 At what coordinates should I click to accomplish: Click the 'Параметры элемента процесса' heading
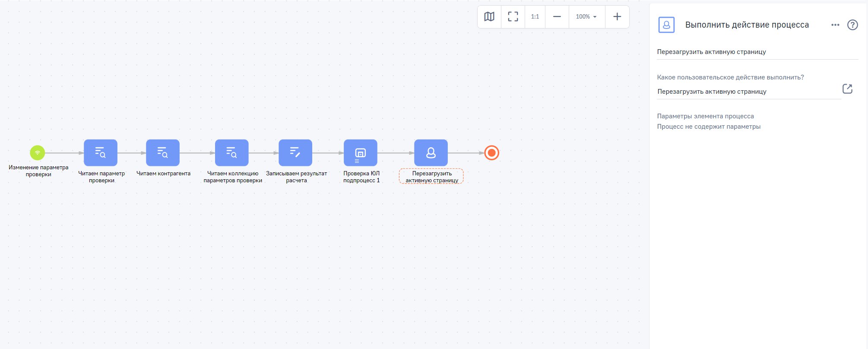click(705, 116)
